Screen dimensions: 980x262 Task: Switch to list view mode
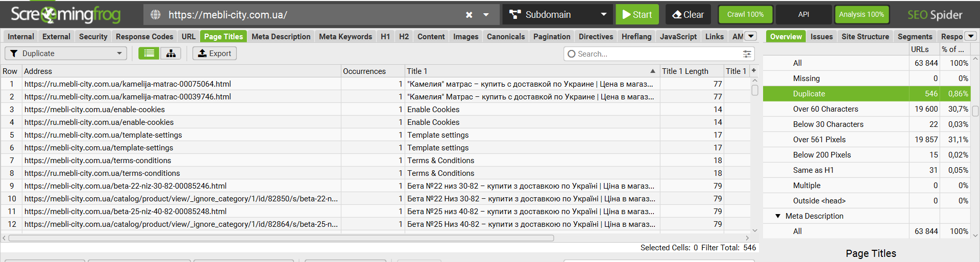[149, 54]
